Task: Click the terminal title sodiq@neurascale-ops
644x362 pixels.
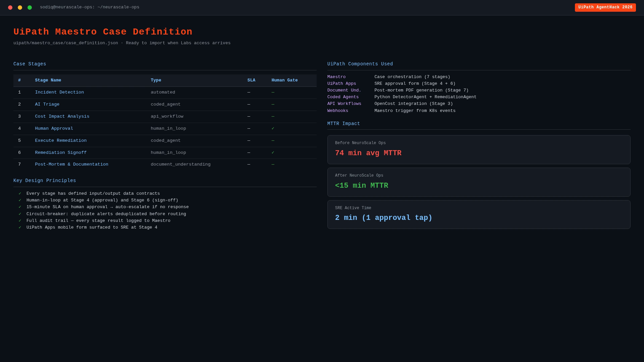Action: tap(90, 7)
